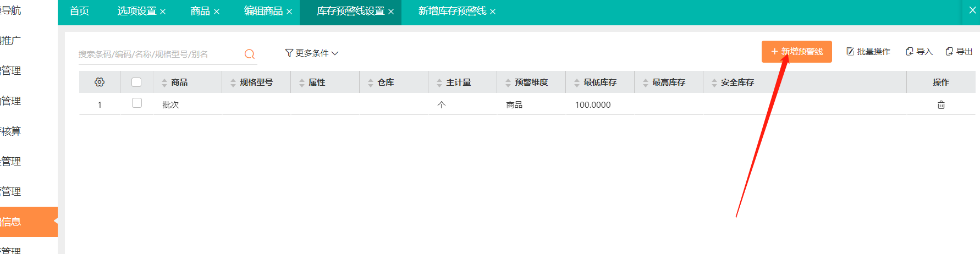Delete the 批次 row via trash icon

tap(941, 104)
